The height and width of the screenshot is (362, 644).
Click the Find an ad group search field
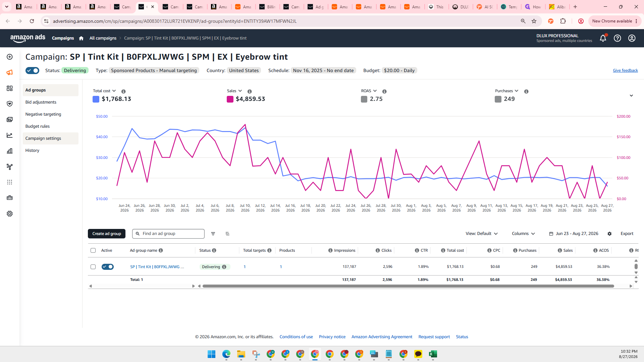click(x=168, y=234)
